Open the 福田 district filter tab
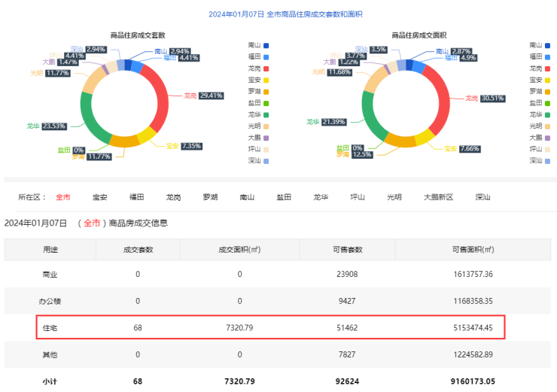Viewport: 557px width, 392px height. tap(136, 197)
